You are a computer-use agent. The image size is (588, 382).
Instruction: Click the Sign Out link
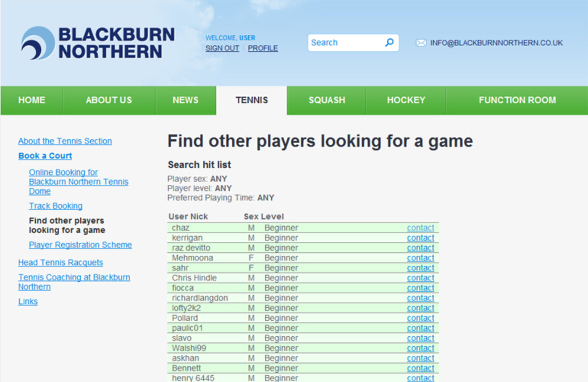pyautogui.click(x=222, y=48)
